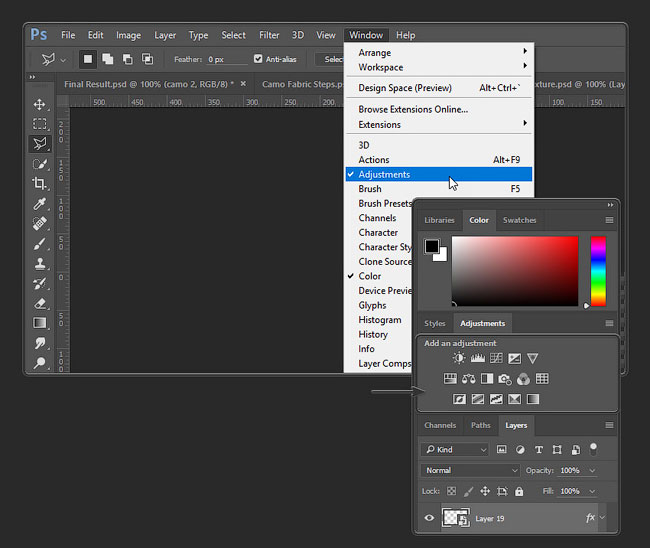Add a Photo Filter adjustment
650x548 pixels.
(505, 379)
